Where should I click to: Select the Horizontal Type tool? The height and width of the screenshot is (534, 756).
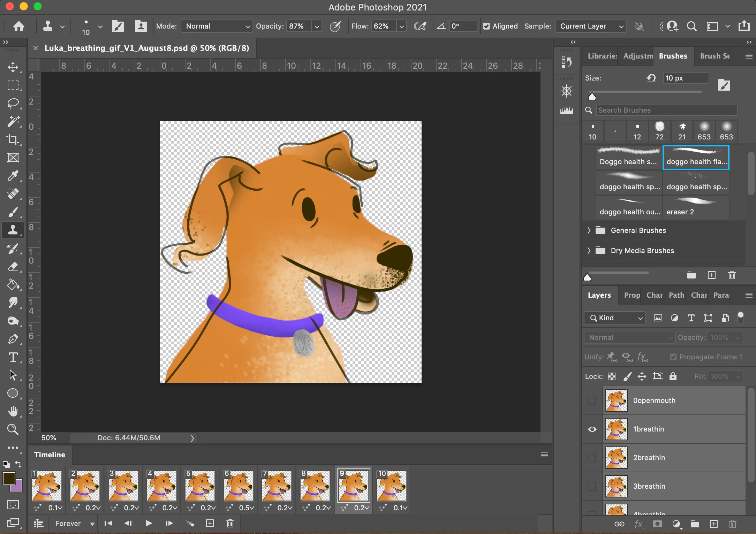point(13,357)
